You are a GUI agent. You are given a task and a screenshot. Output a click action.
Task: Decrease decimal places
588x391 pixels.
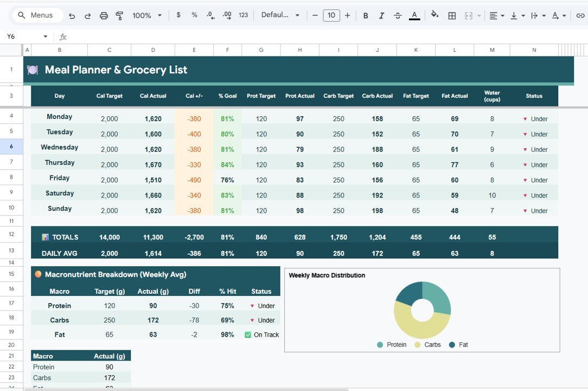pyautogui.click(x=210, y=15)
